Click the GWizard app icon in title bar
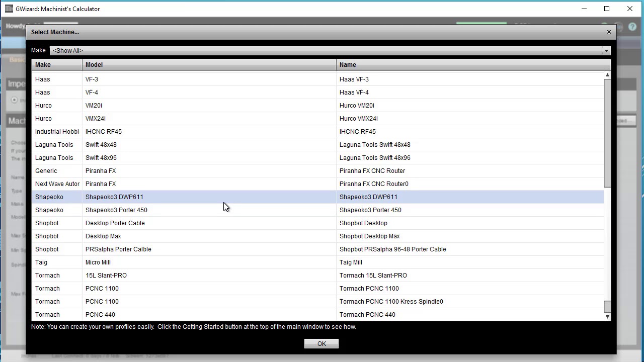This screenshot has width=644, height=362. click(x=9, y=9)
